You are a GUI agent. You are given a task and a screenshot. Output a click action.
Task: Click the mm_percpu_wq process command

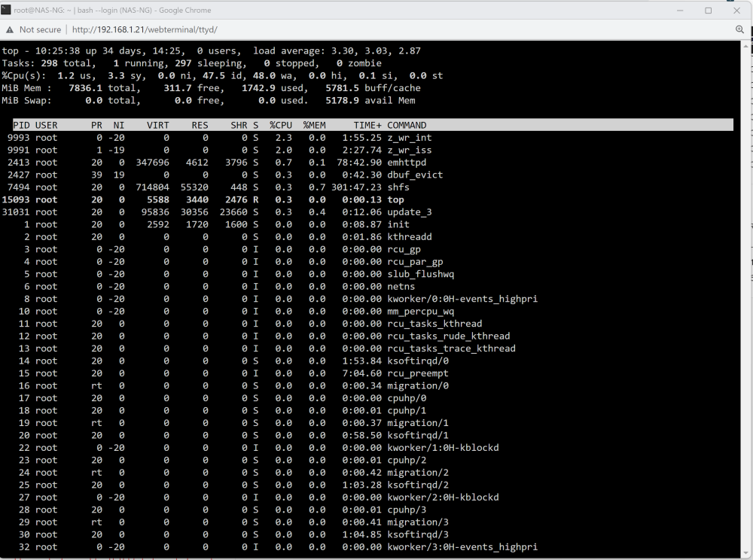click(x=421, y=312)
